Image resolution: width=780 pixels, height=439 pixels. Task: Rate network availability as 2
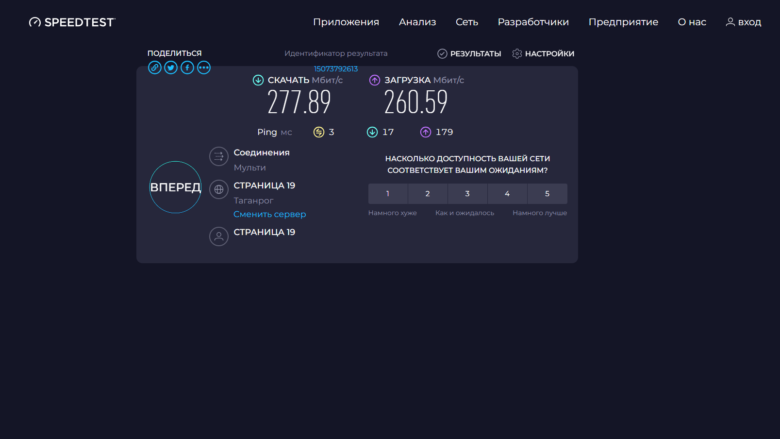427,194
